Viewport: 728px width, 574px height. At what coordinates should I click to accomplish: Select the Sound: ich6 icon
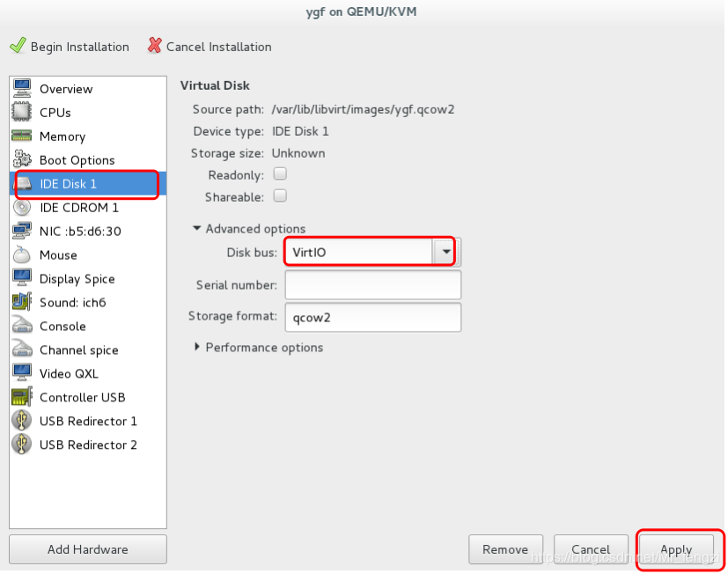(x=22, y=302)
